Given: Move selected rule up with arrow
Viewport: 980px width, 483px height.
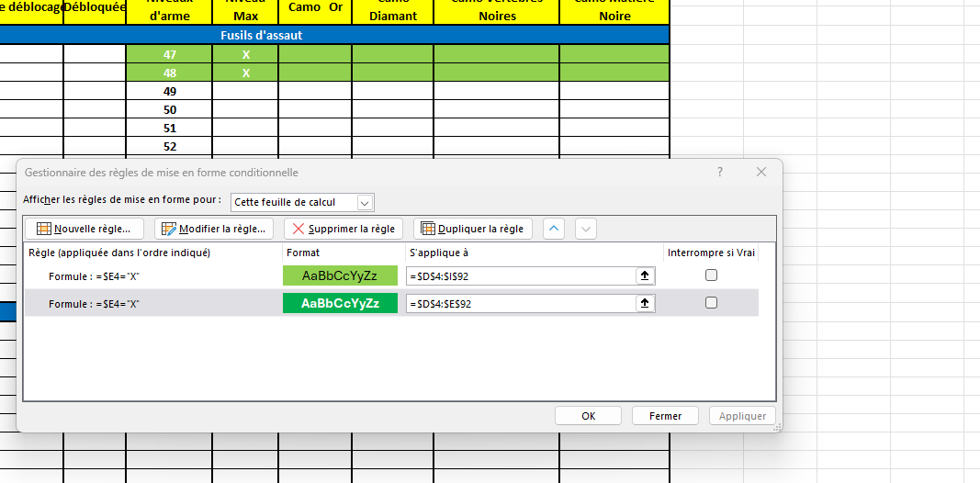Looking at the screenshot, I should pos(554,229).
